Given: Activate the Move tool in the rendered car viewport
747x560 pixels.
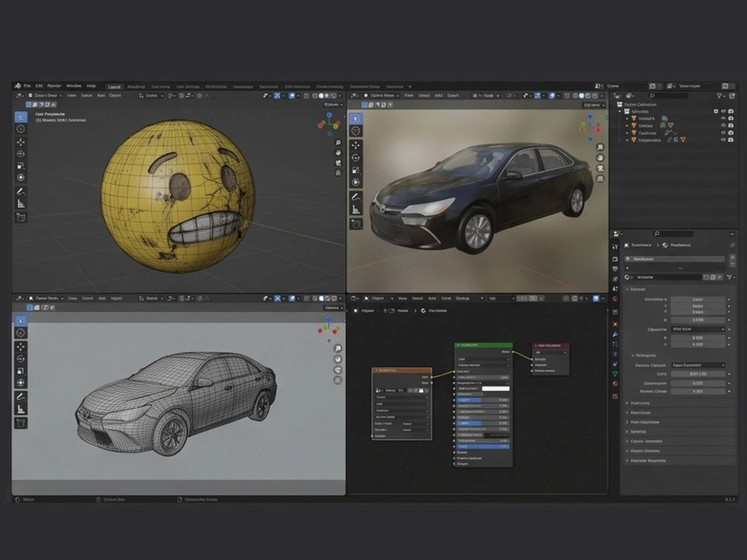Looking at the screenshot, I should 356,145.
